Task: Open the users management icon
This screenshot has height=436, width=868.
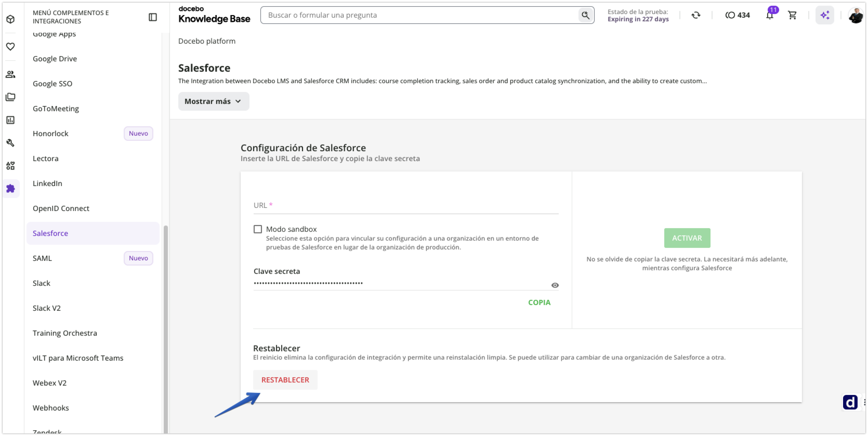Action: point(10,74)
